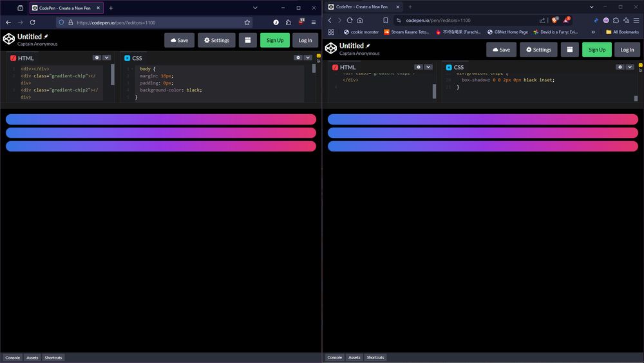Open Console panel in Brave window
Viewport: 644px width, 363px height.
click(335, 357)
